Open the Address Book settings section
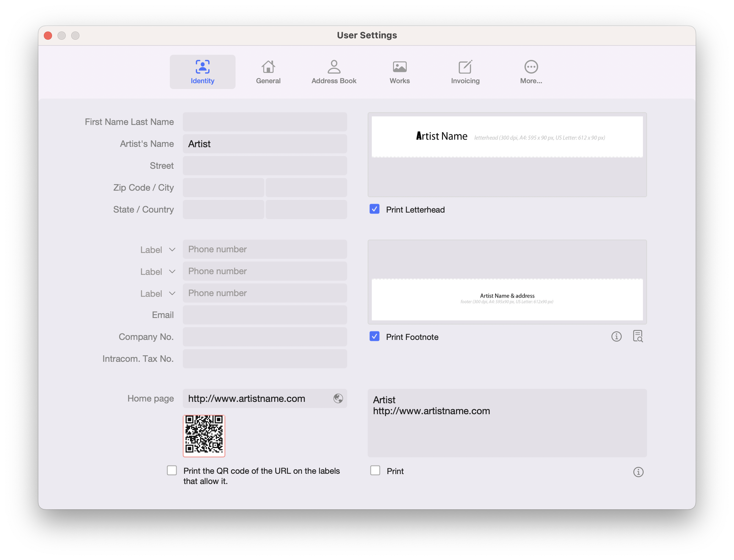 pyautogui.click(x=333, y=71)
